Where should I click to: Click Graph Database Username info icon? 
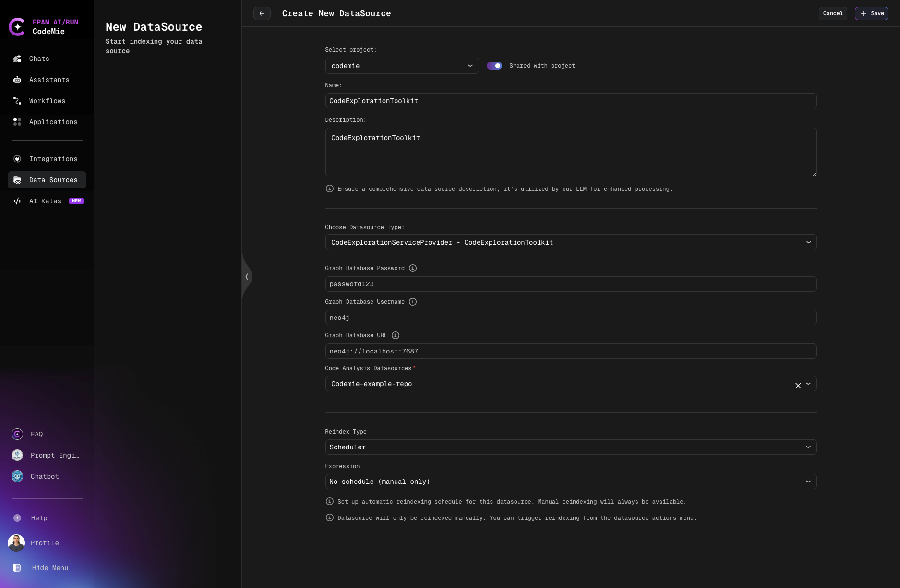(x=413, y=302)
